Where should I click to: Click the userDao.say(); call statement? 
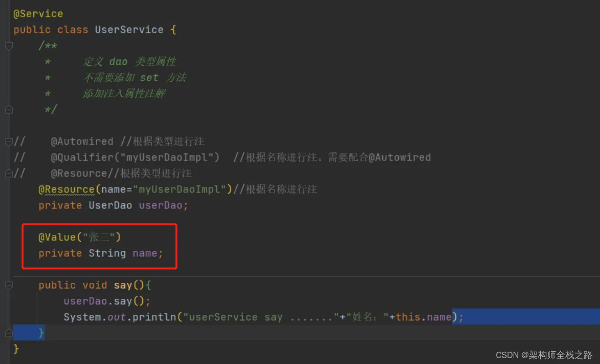(107, 301)
